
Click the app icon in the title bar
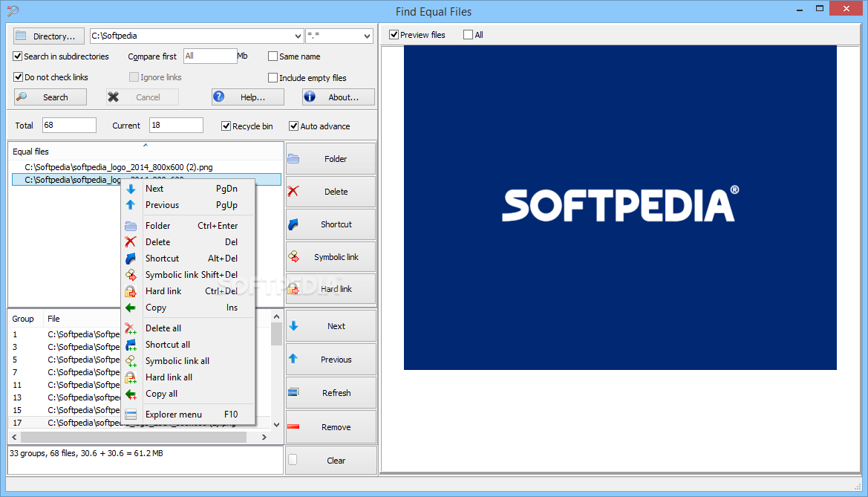(x=12, y=10)
